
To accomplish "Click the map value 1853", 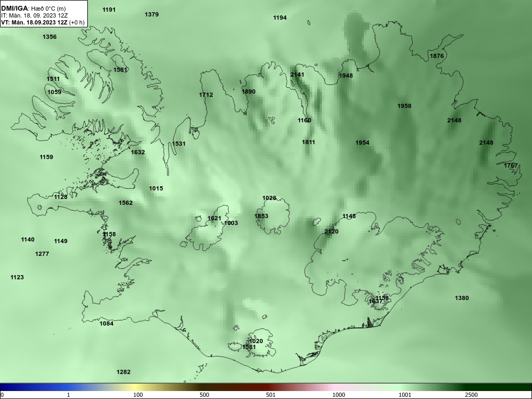I will [261, 216].
